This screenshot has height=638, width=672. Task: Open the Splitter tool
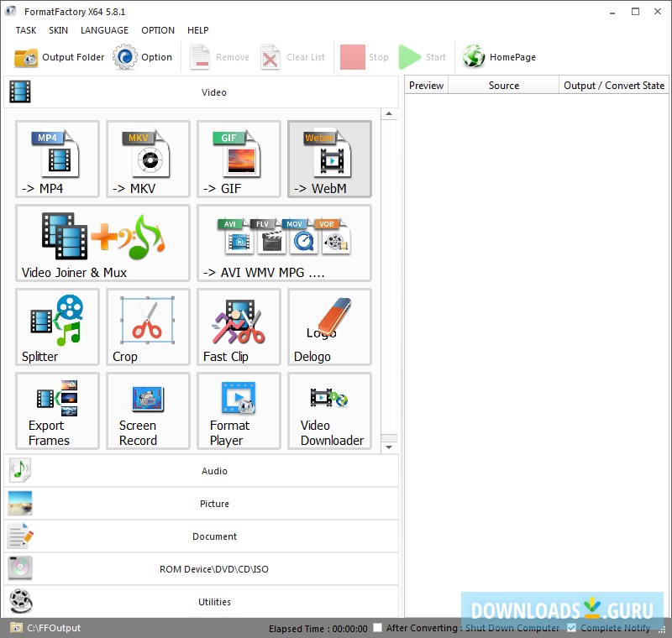[x=57, y=327]
